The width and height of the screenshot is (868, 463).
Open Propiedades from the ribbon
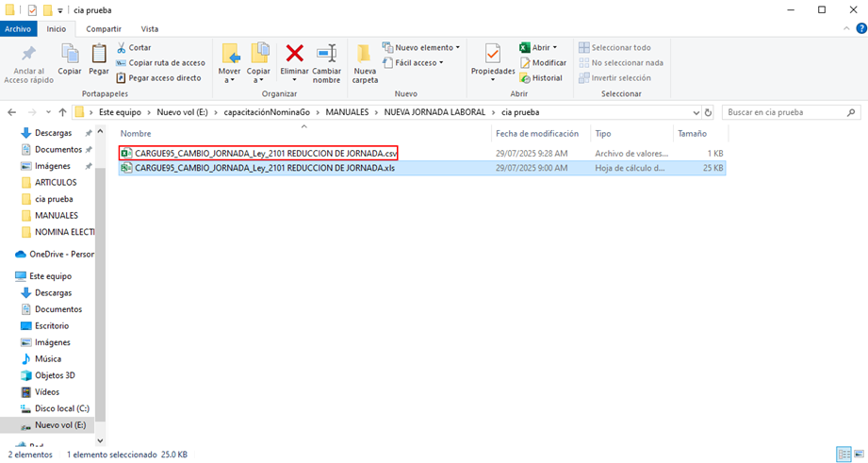point(492,55)
